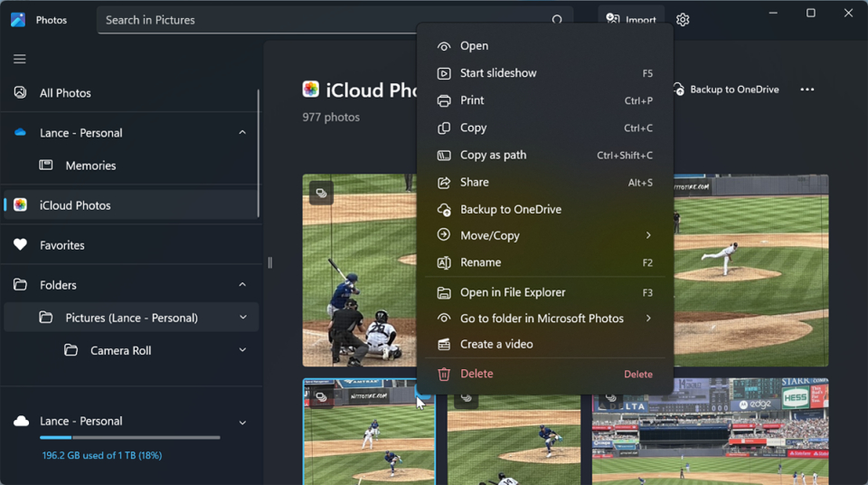Click the hamburger navigation menu icon

[20, 59]
